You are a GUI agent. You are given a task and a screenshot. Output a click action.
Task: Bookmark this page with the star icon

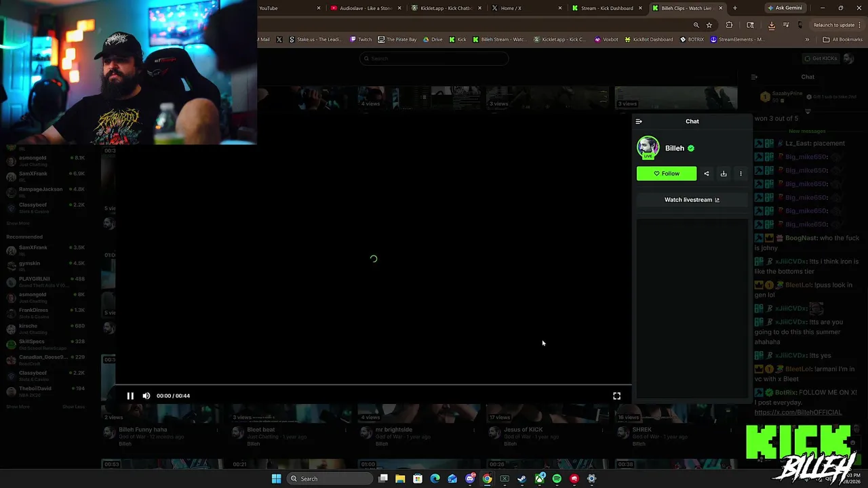[709, 25]
